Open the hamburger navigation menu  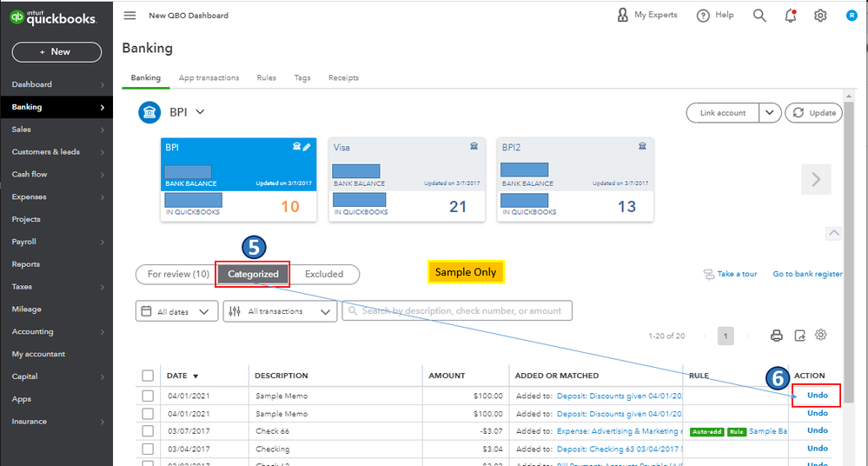[x=129, y=16]
